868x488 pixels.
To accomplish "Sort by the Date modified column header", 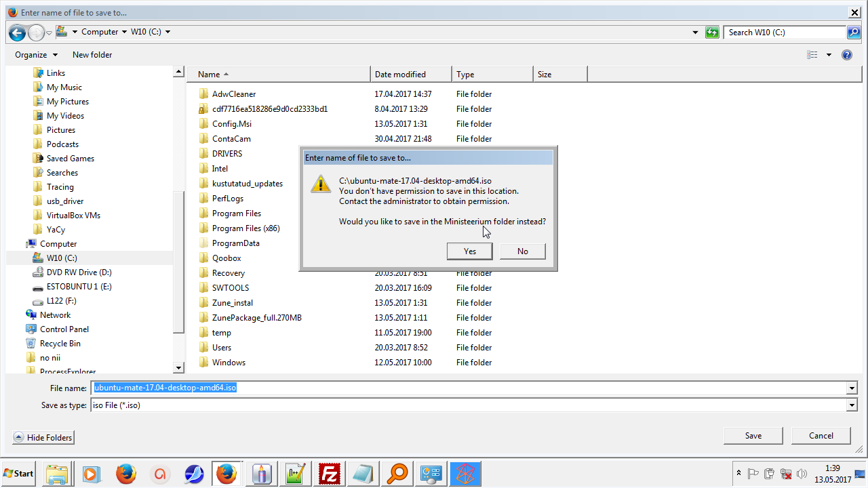I will coord(412,75).
